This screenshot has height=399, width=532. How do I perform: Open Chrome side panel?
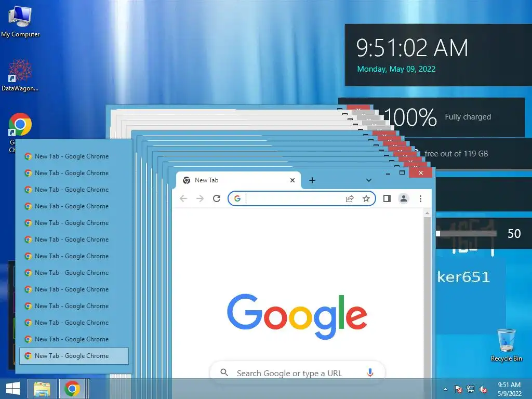[x=387, y=198]
